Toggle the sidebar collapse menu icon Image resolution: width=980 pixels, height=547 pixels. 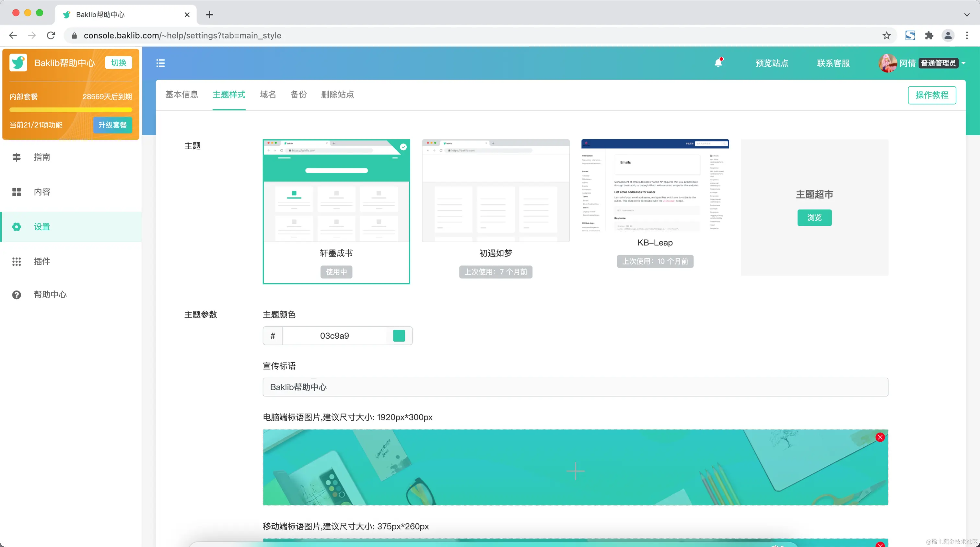[x=160, y=63]
